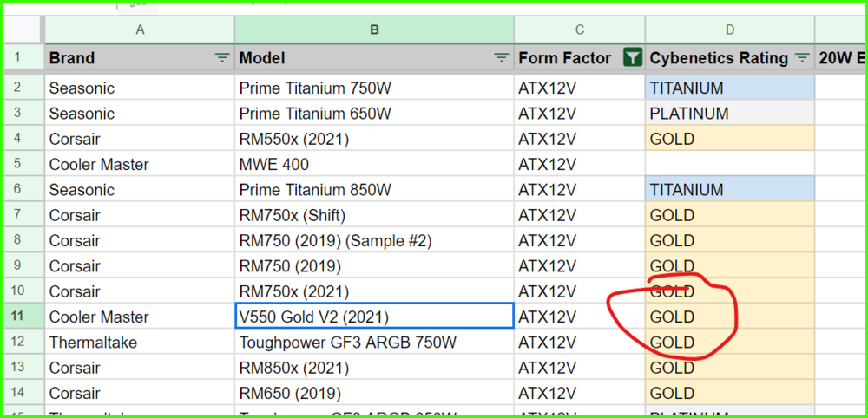Open the Model column filter icon
The image size is (868, 418).
[502, 57]
